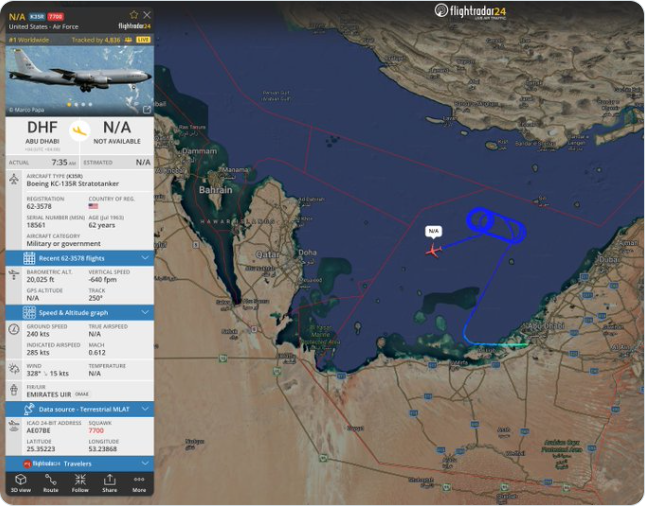Image resolution: width=648 pixels, height=511 pixels.
Task: Select the red aircraft icon on map
Action: coord(434,251)
